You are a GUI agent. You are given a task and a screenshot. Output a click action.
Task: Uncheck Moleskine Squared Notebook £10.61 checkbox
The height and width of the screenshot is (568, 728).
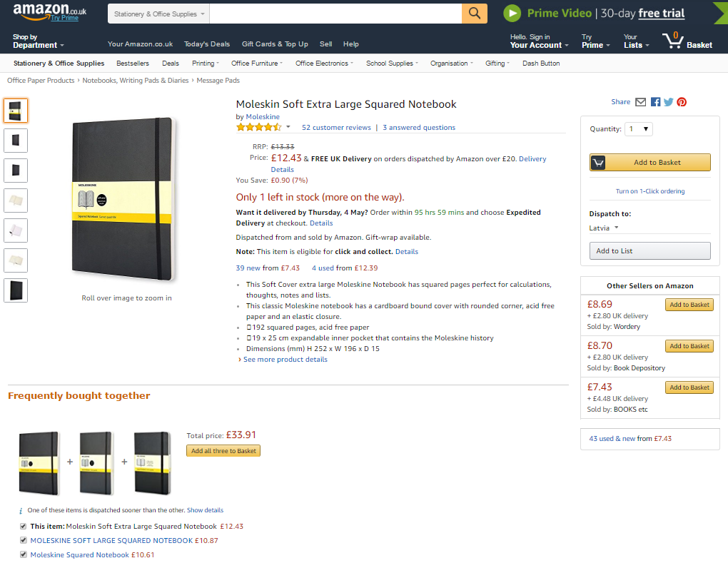pyautogui.click(x=24, y=554)
